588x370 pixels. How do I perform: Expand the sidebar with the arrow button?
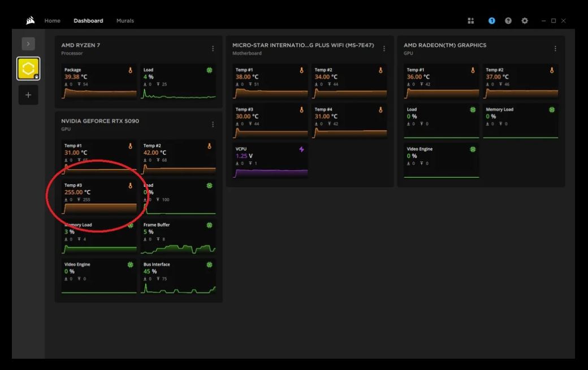pos(28,44)
